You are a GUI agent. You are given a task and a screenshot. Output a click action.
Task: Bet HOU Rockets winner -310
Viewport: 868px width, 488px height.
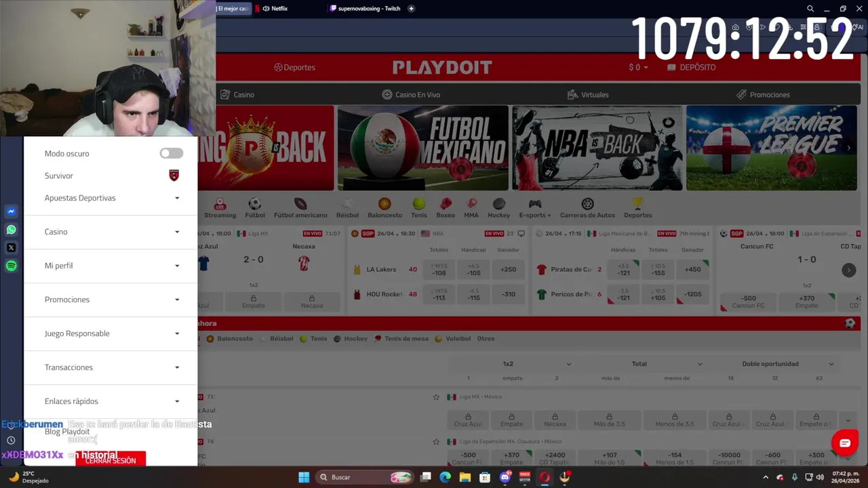508,295
